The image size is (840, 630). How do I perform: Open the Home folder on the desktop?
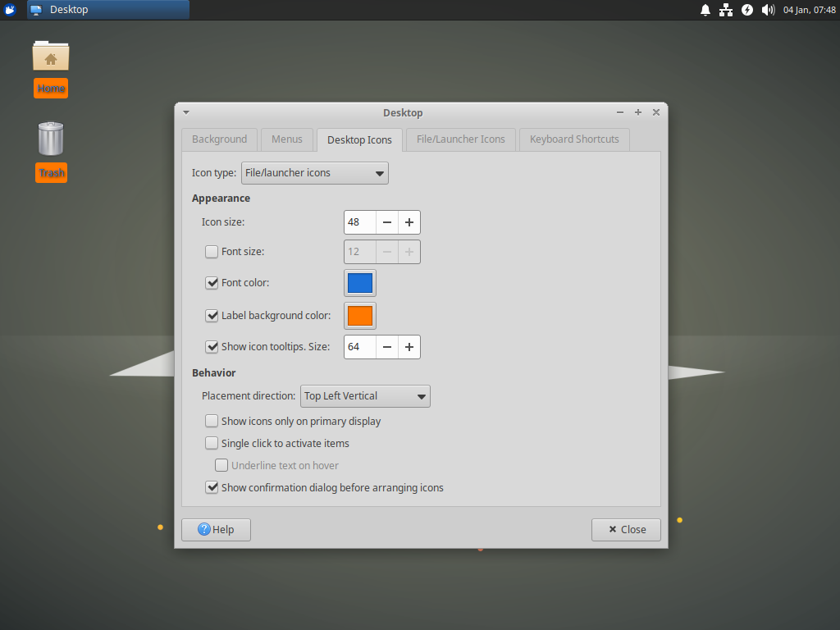(x=51, y=57)
